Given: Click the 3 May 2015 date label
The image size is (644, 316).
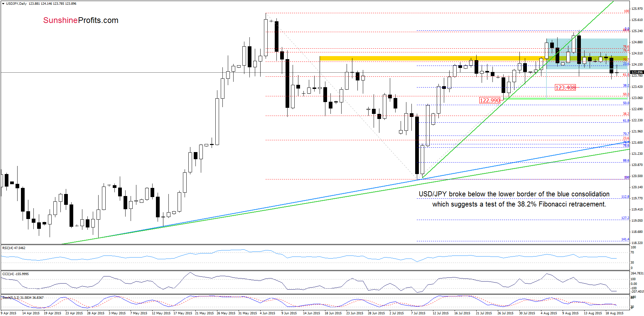Looking at the screenshot, I should (117, 313).
